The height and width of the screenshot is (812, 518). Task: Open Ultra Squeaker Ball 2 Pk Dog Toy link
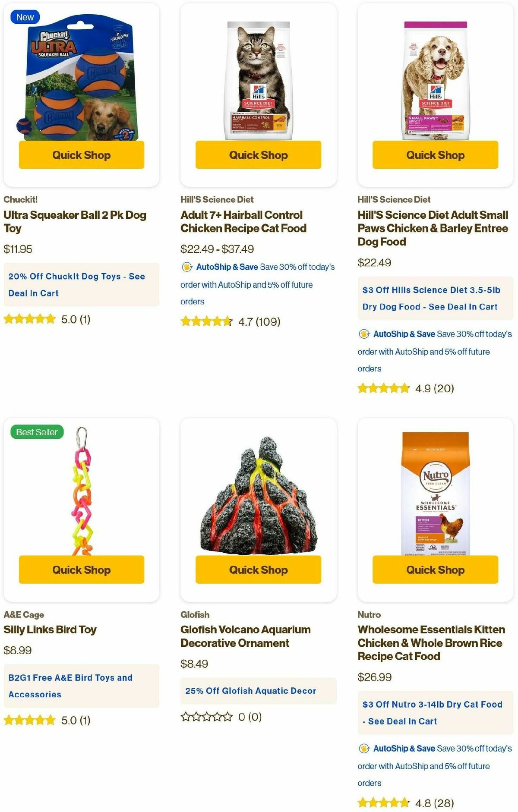coord(75,221)
